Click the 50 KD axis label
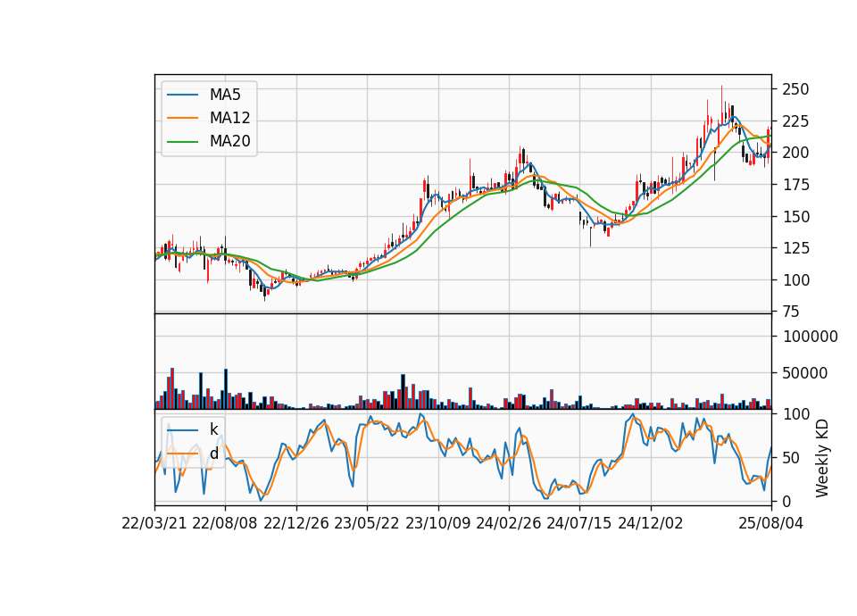 point(791,458)
